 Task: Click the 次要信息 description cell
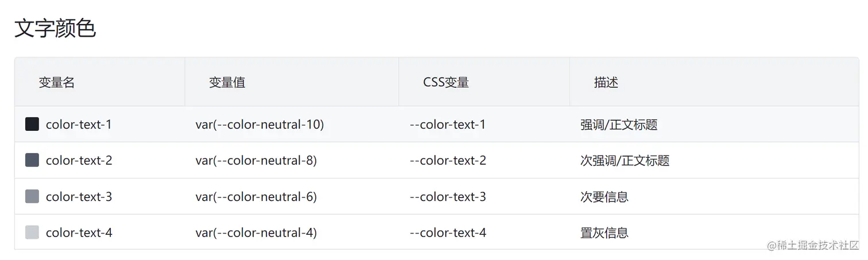604,196
